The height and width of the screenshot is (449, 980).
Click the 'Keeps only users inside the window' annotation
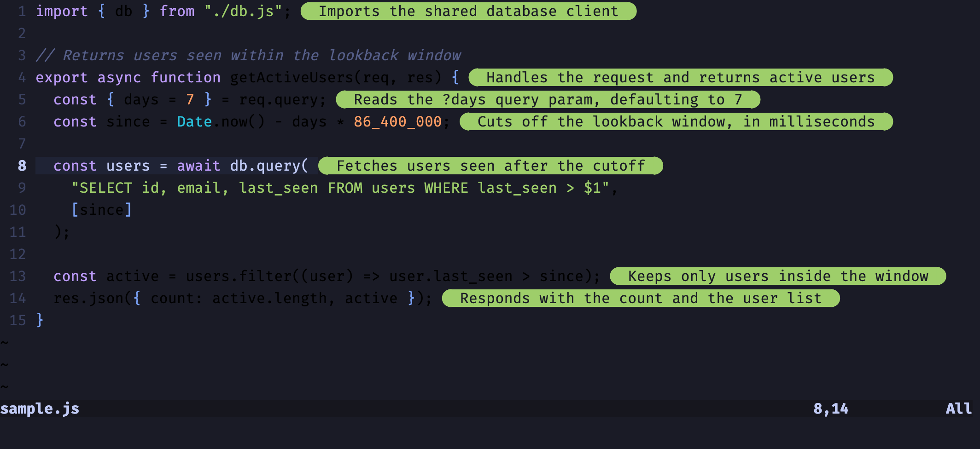[x=778, y=276]
